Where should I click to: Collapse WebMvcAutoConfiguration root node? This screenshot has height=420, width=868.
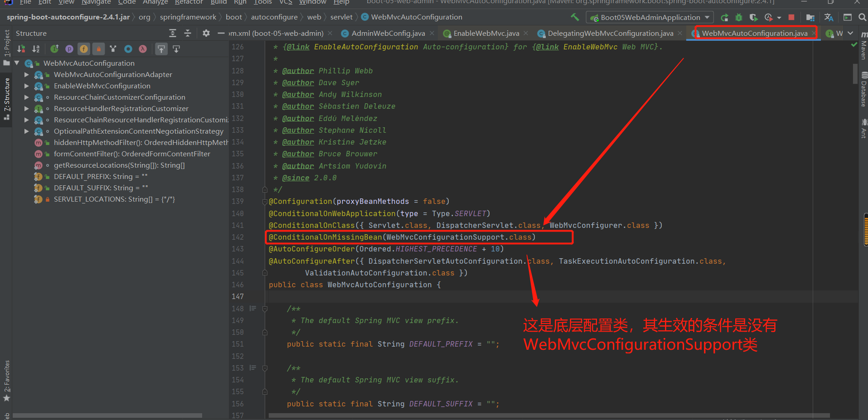[17, 63]
